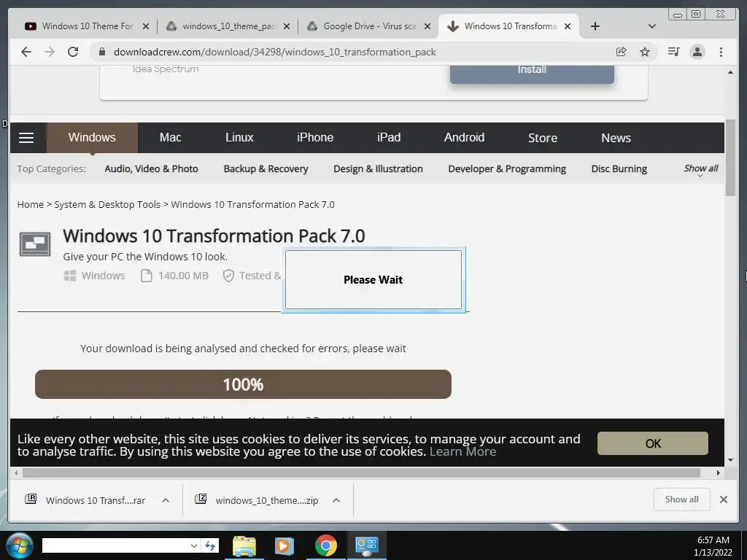Open Developer & Programming category
Viewport: 747px width, 560px height.
tap(507, 168)
